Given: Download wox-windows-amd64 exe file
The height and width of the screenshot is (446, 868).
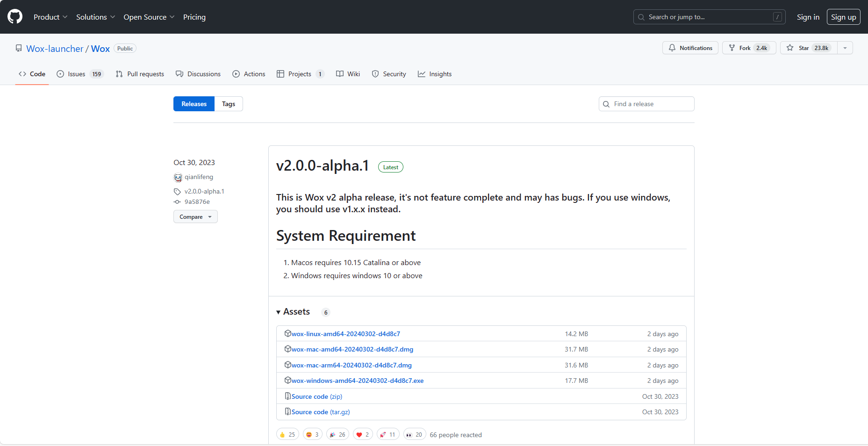Looking at the screenshot, I should (x=358, y=381).
